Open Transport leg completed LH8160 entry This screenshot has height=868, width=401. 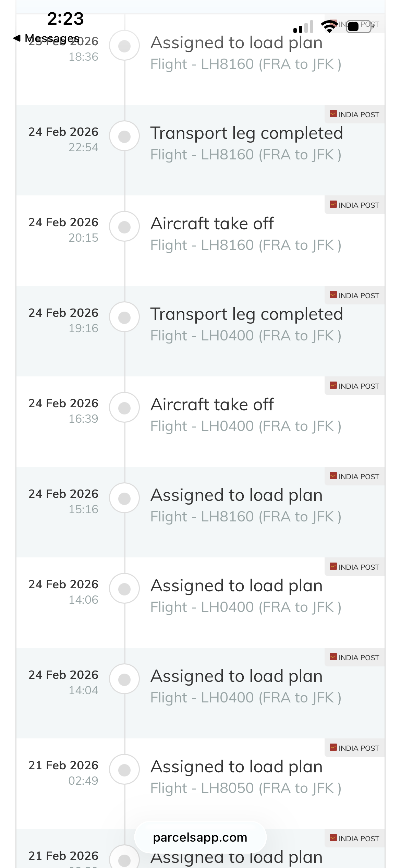pyautogui.click(x=200, y=150)
